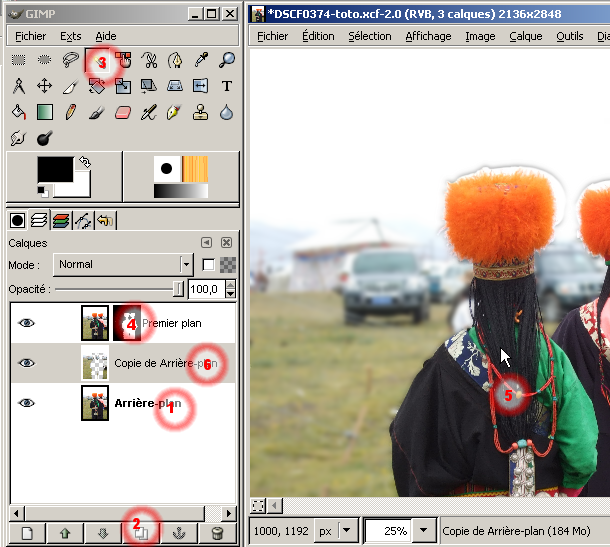This screenshot has height=547, width=610.
Task: Open the Sélection menu
Action: tap(370, 36)
